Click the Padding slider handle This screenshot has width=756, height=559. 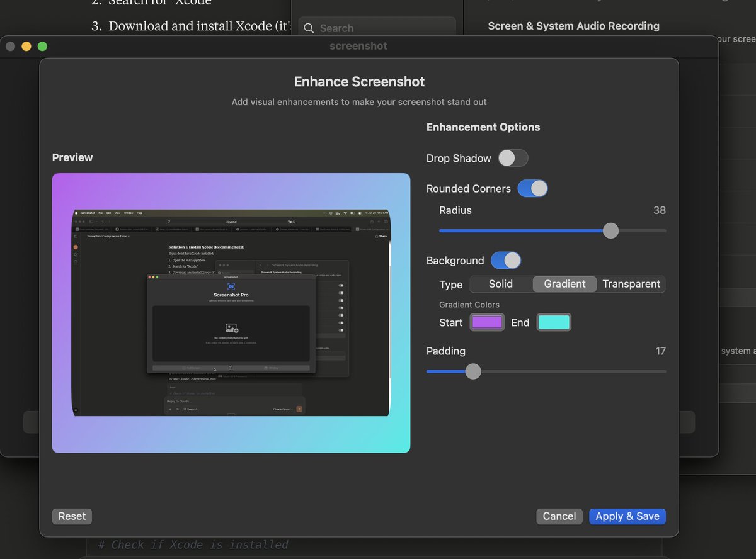(473, 371)
